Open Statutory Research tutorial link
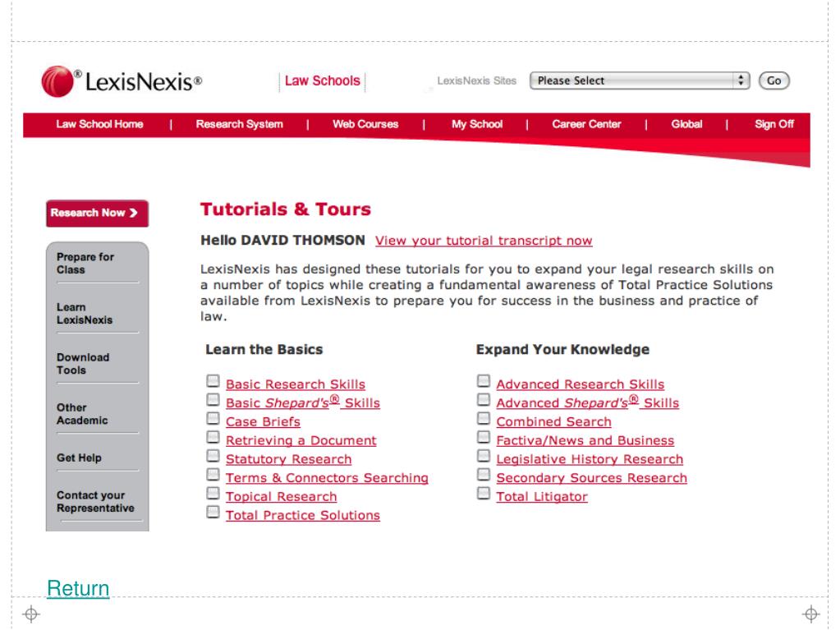 [288, 459]
